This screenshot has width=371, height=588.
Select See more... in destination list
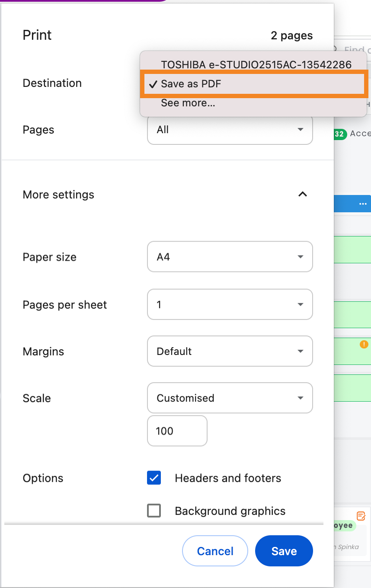[188, 103]
